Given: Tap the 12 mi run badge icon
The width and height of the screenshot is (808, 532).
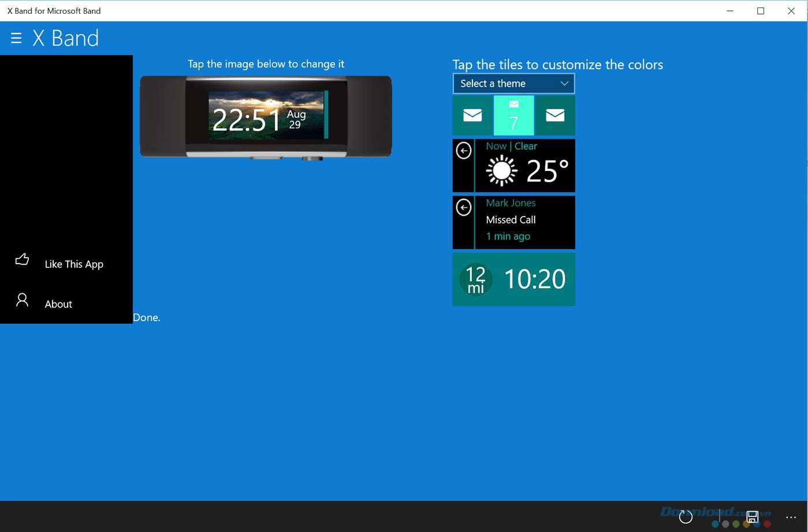Looking at the screenshot, I should point(475,280).
